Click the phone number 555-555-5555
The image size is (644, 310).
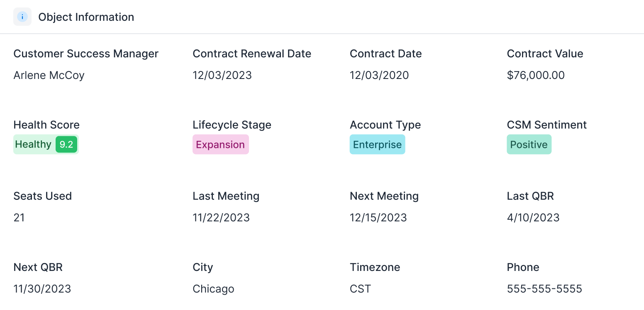(544, 289)
